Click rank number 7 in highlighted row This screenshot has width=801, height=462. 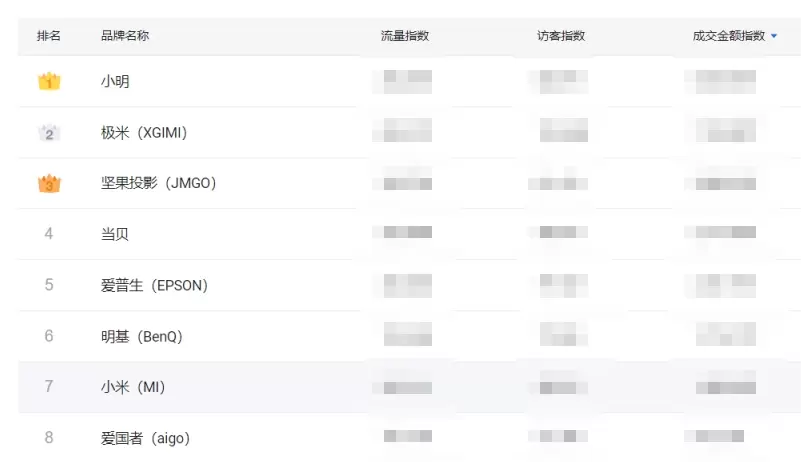(x=49, y=387)
